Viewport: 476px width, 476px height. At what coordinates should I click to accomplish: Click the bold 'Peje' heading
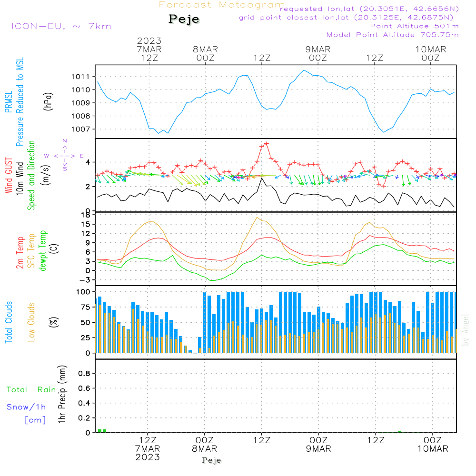[x=184, y=19]
